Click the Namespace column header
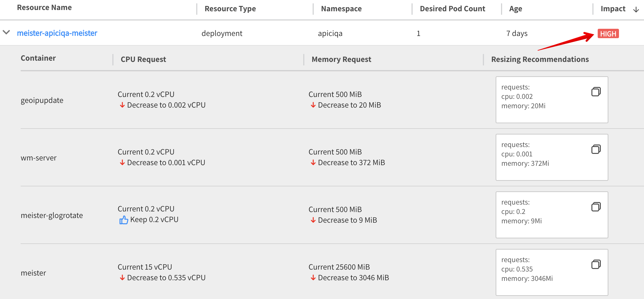This screenshot has width=644, height=299. tap(341, 9)
